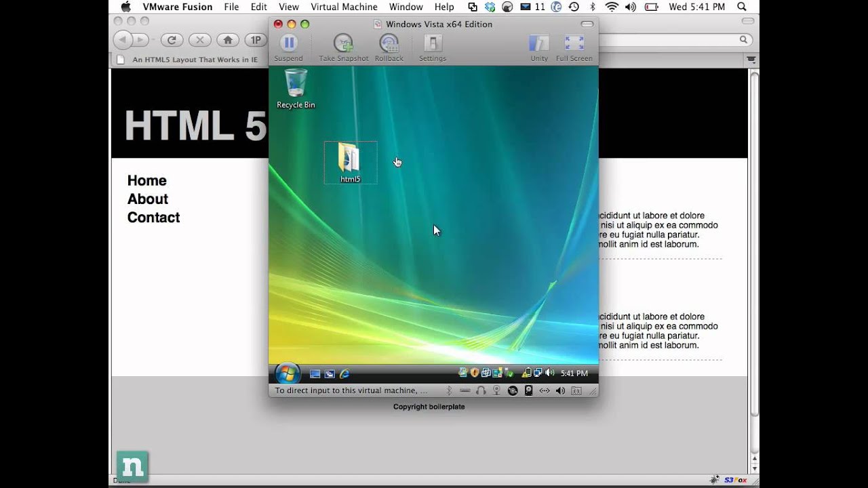Open the File menu
Image resolution: width=868 pixels, height=488 pixels.
click(x=231, y=7)
